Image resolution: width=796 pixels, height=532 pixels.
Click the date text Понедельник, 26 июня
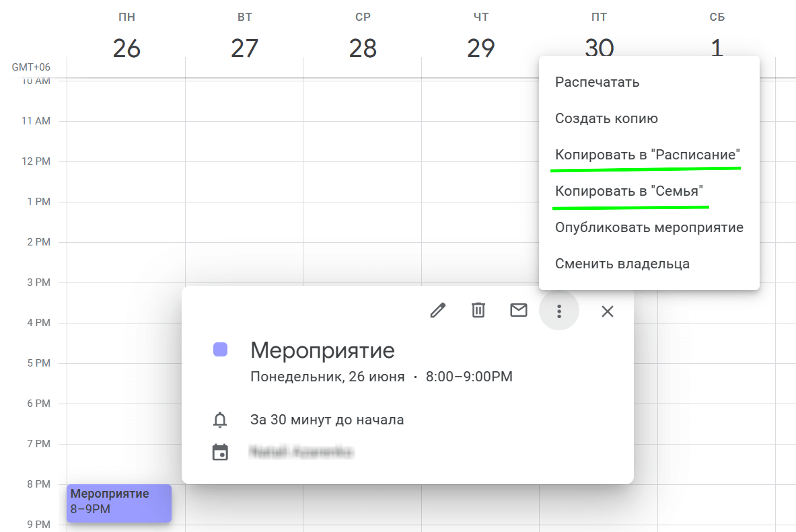pos(328,377)
